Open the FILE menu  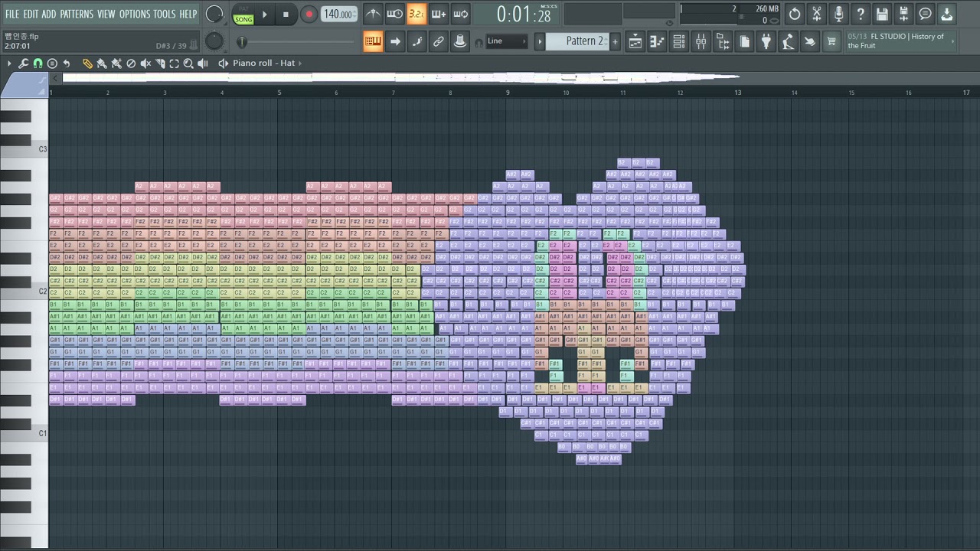(x=12, y=14)
